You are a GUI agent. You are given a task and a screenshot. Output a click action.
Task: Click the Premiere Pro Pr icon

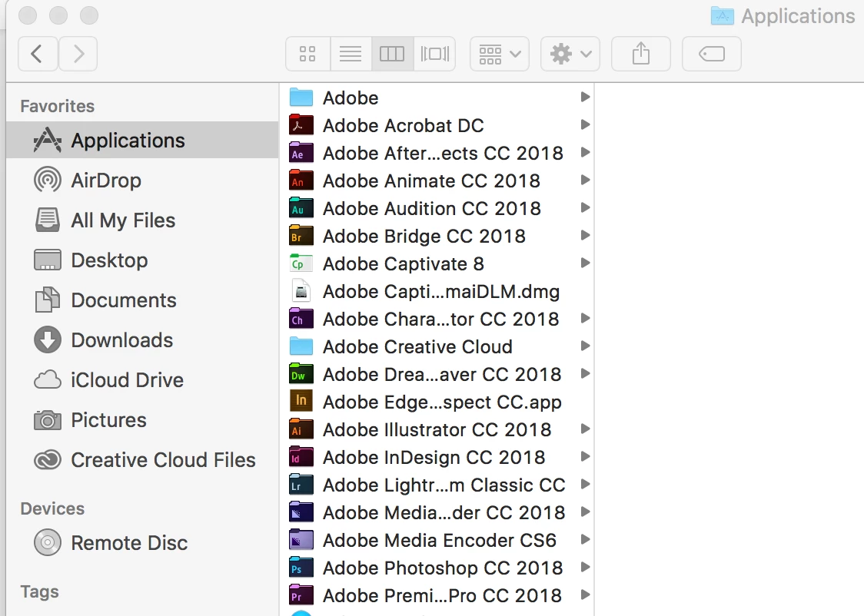click(301, 595)
